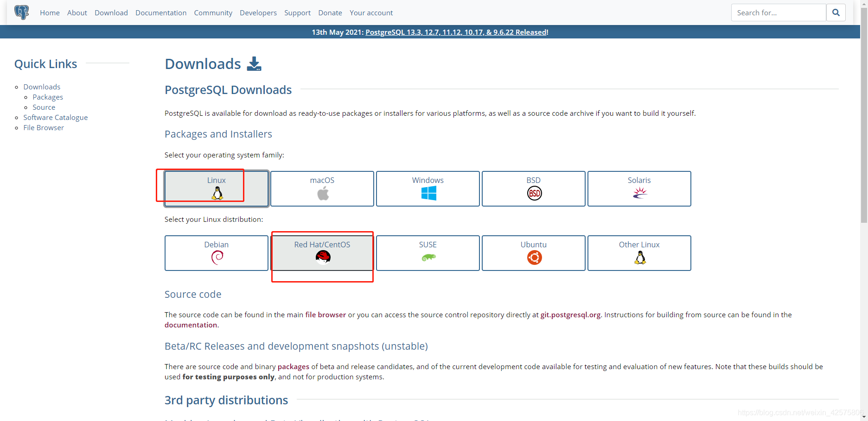
Task: Click the Quick Links heading
Action: click(x=46, y=64)
